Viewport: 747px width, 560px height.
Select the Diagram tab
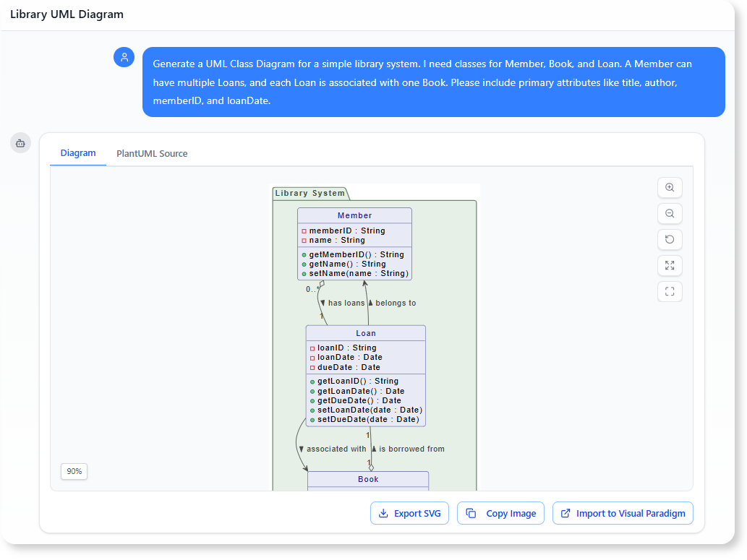77,153
